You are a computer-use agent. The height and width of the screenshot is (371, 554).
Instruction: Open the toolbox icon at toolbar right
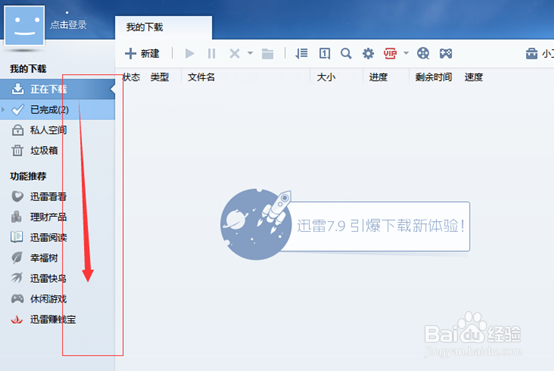[x=531, y=54]
